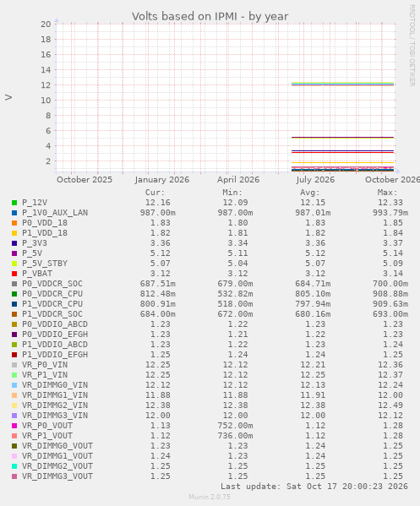Viewport: 420px width, 506px height.
Task: Select the P0_VDDIO_EFGH legend label
Action: pos(55,335)
